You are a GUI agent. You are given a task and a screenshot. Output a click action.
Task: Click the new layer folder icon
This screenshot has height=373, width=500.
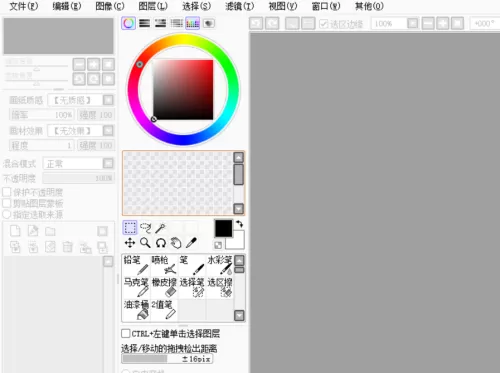50,231
